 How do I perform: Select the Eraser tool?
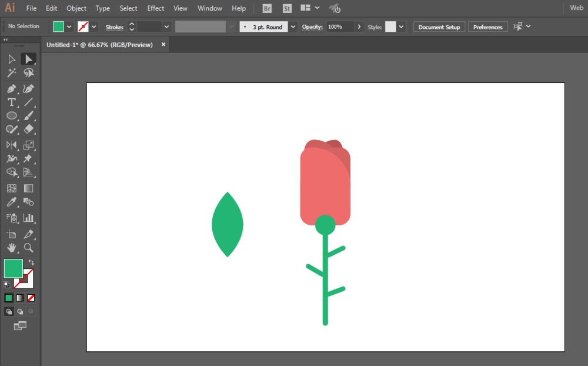click(28, 129)
